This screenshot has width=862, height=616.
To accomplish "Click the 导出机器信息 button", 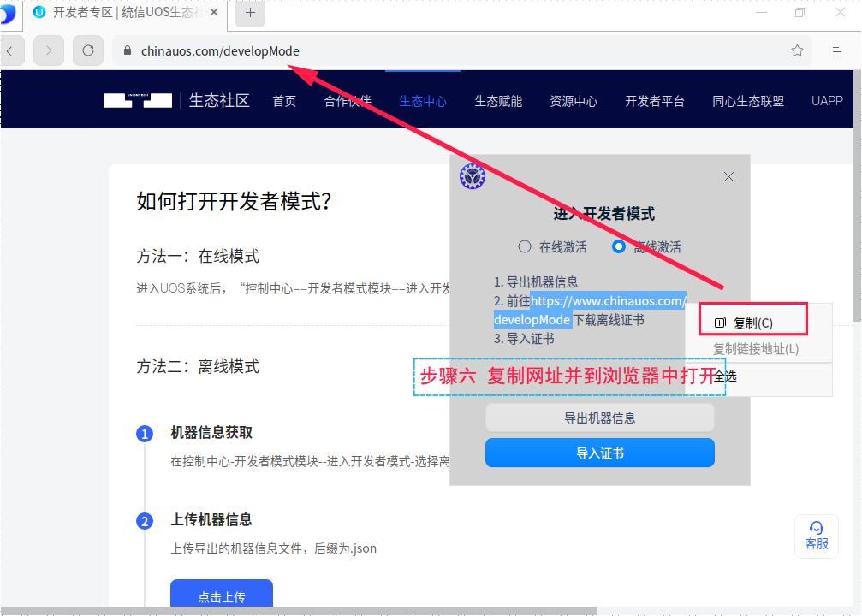I will (x=600, y=418).
